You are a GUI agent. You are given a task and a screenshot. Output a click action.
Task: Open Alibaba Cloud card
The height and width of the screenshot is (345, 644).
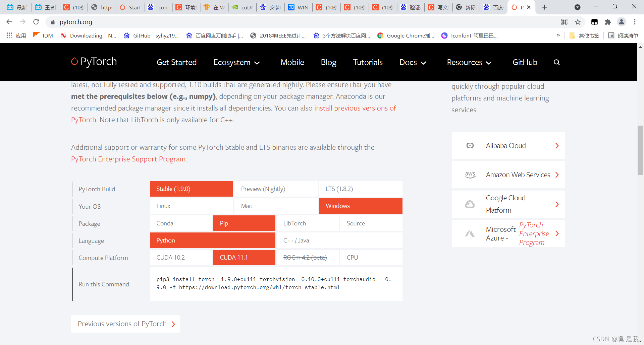(x=508, y=146)
